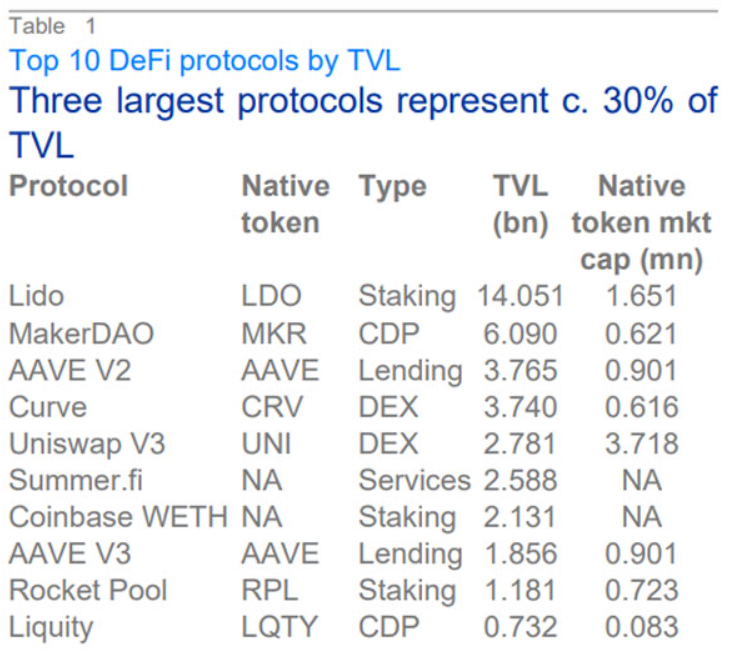Click the AAVE V2 protocol cell
This screenshot has height=662, width=731.
69,370
